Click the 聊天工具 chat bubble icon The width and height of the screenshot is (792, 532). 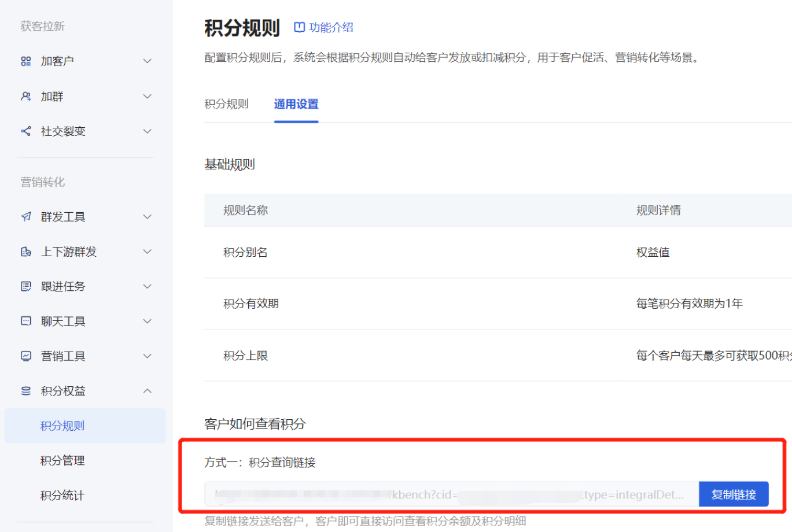(x=26, y=321)
